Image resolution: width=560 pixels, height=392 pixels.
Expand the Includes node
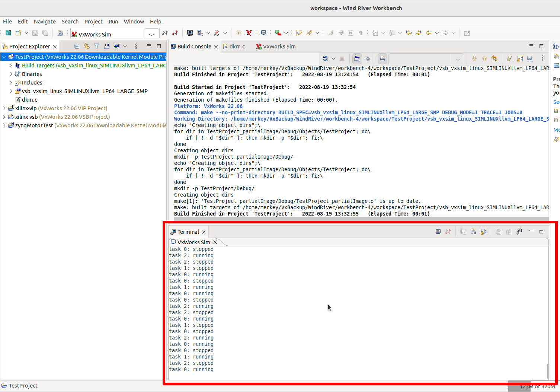point(11,82)
